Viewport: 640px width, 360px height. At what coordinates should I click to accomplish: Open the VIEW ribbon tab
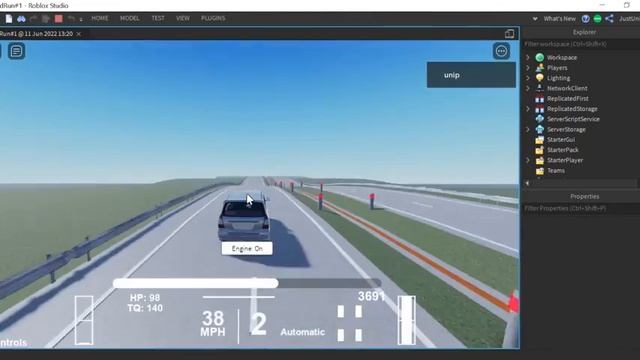[x=182, y=18]
